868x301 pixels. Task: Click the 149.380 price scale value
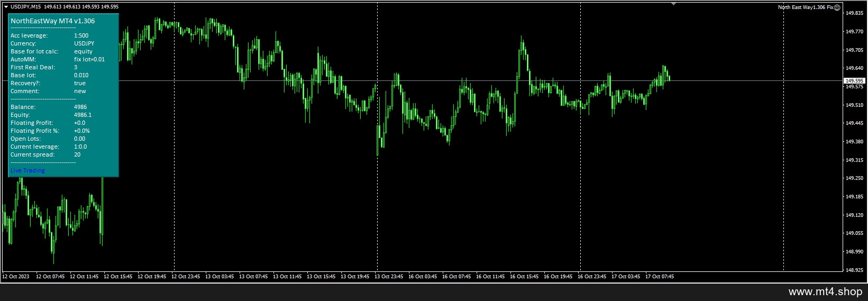pos(854,142)
